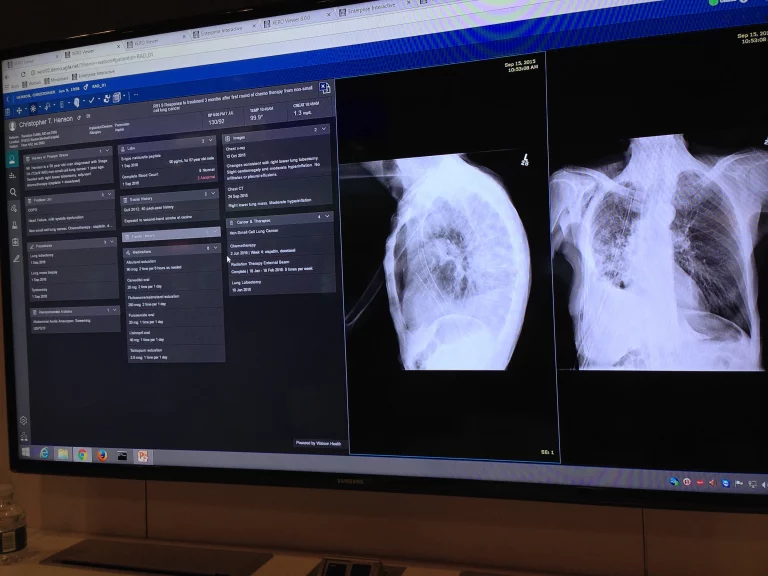Open the bar chart sidebar icon

(x=13, y=175)
